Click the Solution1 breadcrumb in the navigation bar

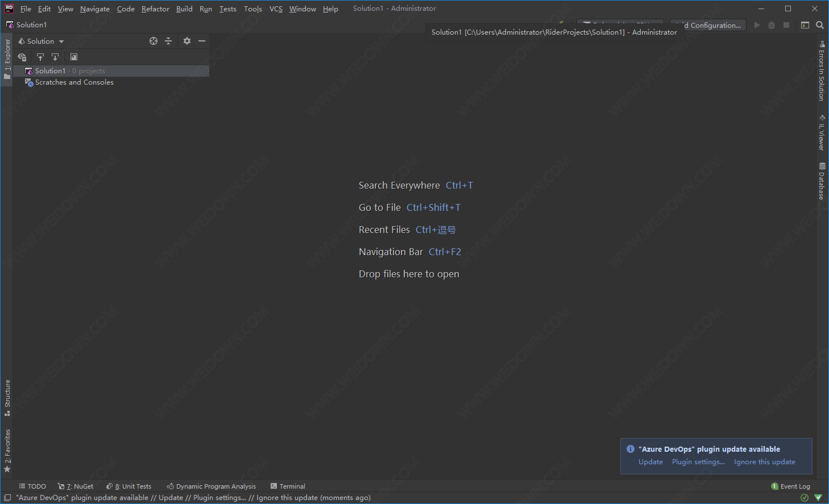pos(26,24)
